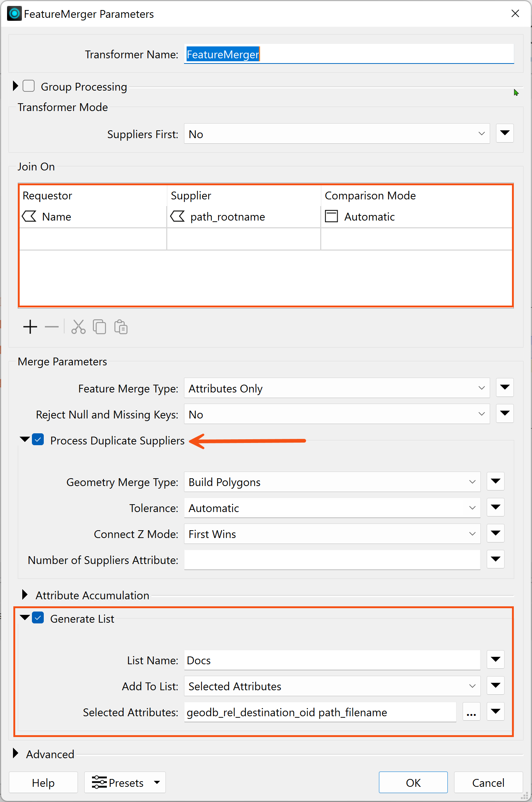This screenshot has height=802, width=532.
Task: Cut the selected join row
Action: pos(78,327)
